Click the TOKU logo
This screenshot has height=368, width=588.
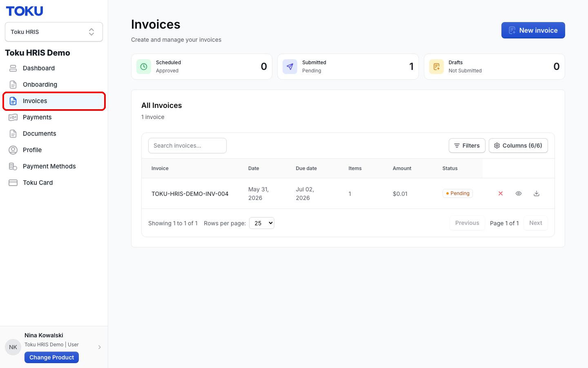click(24, 11)
